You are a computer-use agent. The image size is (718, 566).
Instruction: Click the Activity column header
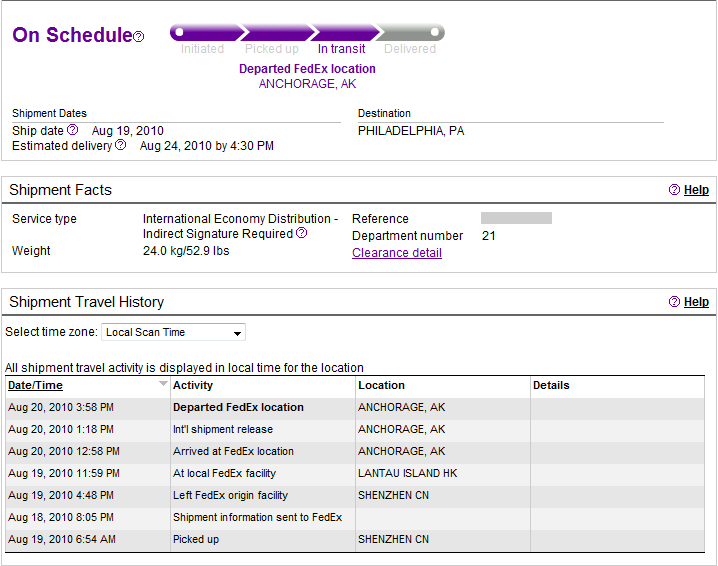193,386
